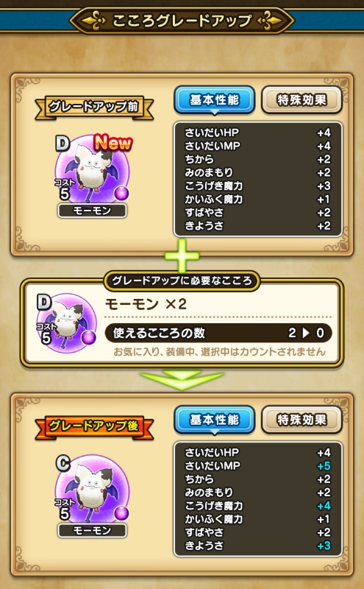Tap the こうげき魔力 +4 row after upgrade
Screen dimensions: 364x589
[x=258, y=506]
